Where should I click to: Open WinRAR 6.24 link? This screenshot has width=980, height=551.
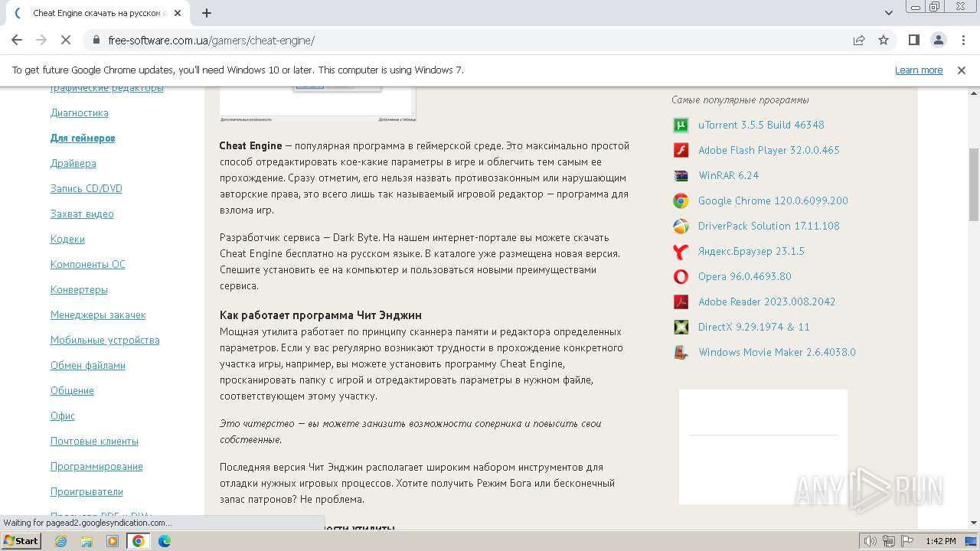pos(728,175)
